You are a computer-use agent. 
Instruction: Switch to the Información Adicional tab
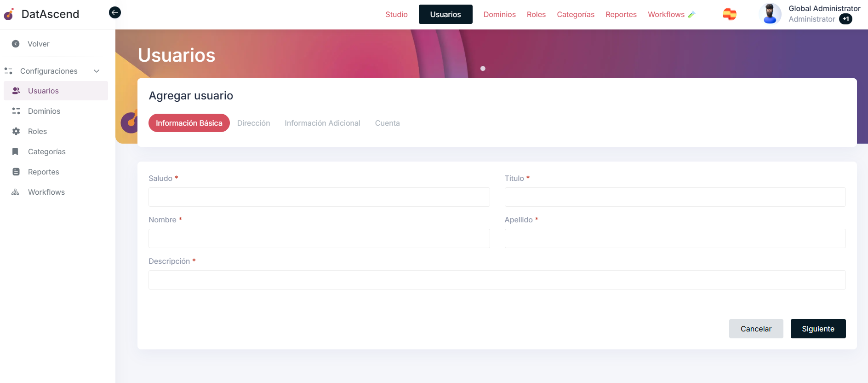click(322, 123)
